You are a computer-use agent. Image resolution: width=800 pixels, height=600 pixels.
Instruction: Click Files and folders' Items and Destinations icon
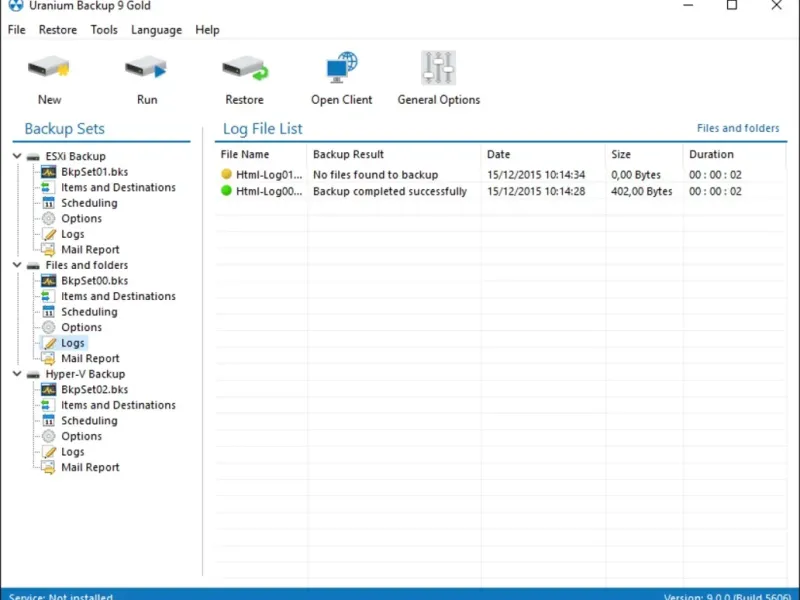click(47, 296)
